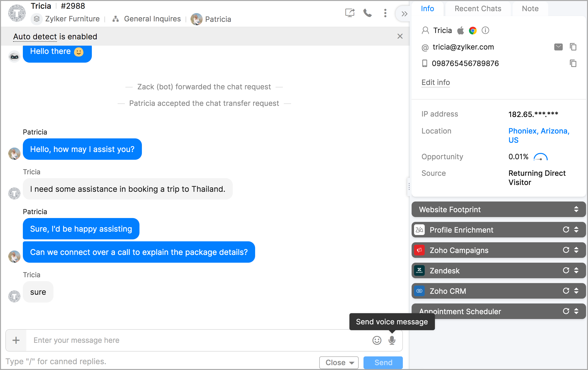Copy the phone number 098765456789876

573,63
